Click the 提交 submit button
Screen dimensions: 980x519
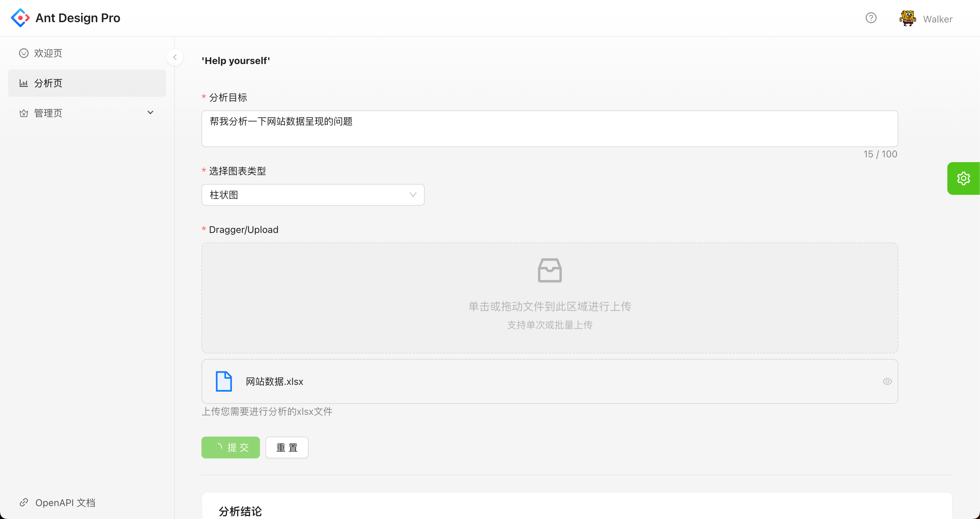click(231, 447)
